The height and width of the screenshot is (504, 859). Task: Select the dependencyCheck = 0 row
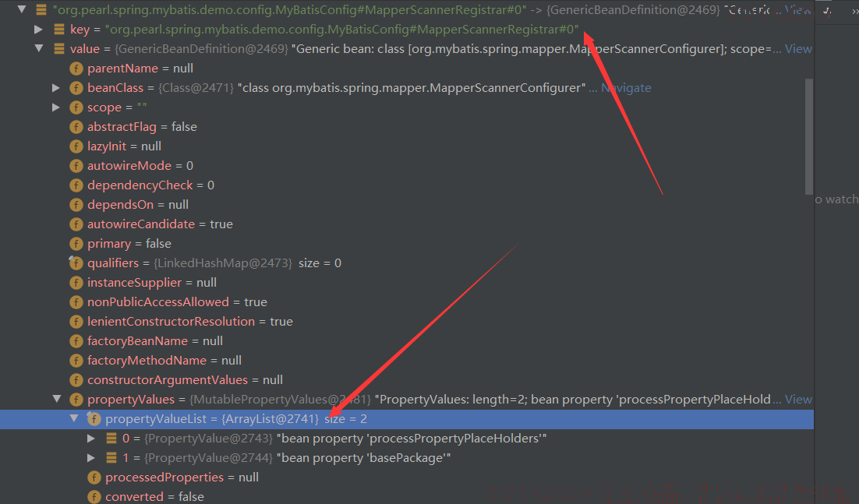coord(406,185)
